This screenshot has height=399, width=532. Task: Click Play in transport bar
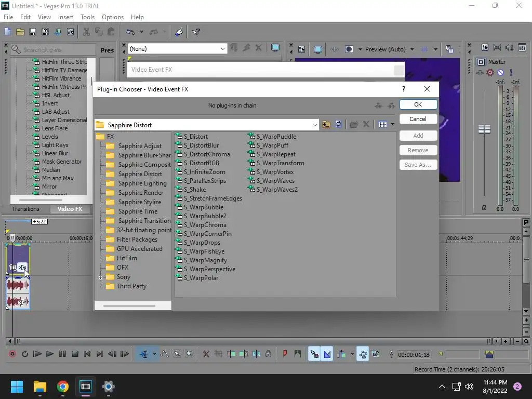[50, 354]
